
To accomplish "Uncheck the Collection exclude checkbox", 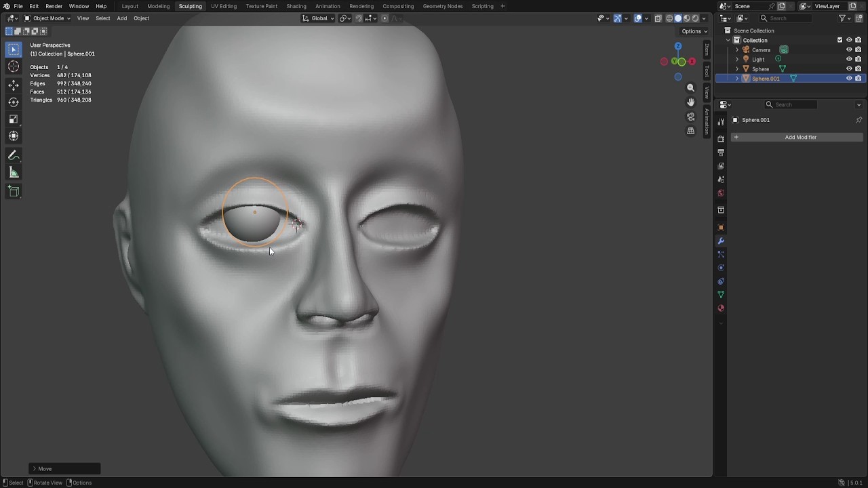I will (x=840, y=40).
